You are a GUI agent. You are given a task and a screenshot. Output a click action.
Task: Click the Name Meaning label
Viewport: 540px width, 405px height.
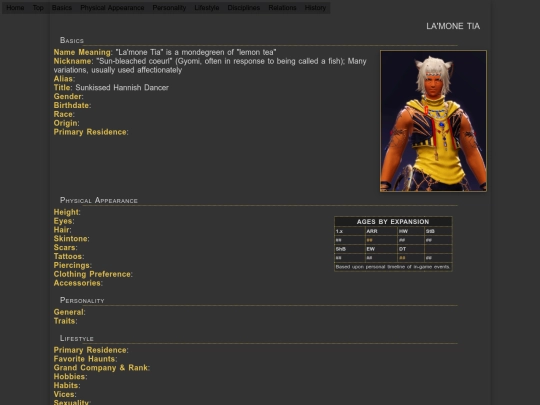point(83,52)
